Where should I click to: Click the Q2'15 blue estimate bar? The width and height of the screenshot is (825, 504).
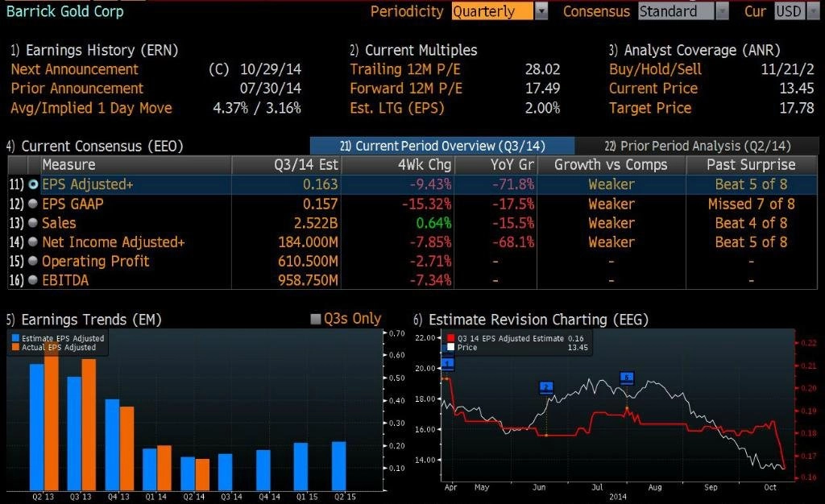click(339, 465)
